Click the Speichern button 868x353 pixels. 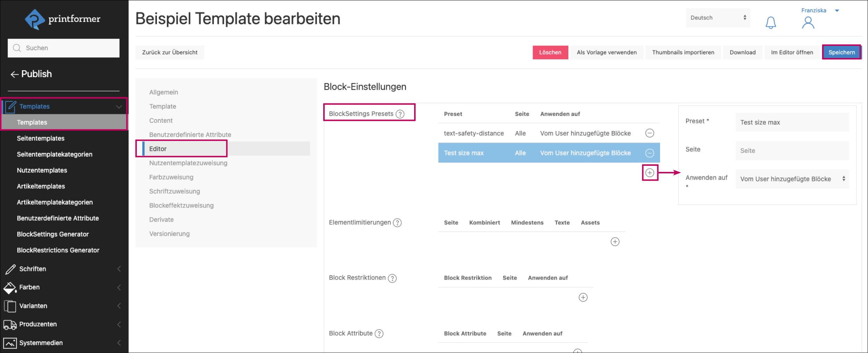tap(841, 52)
